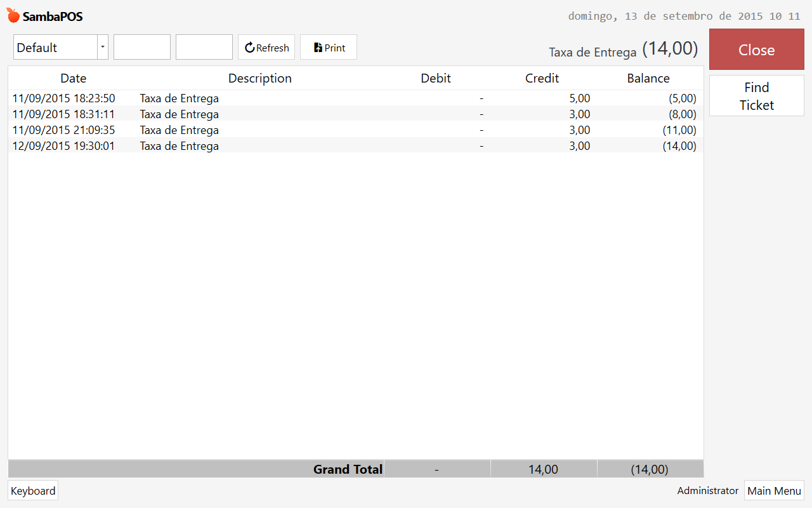
Task: Select row dated 11/09/2015 18:31:11
Action: pos(356,114)
